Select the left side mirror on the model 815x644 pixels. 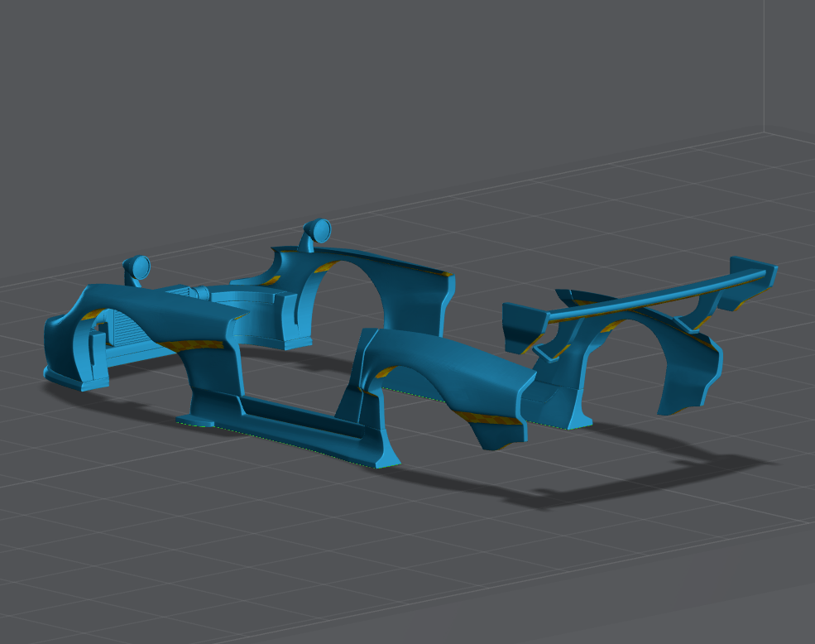click(138, 267)
